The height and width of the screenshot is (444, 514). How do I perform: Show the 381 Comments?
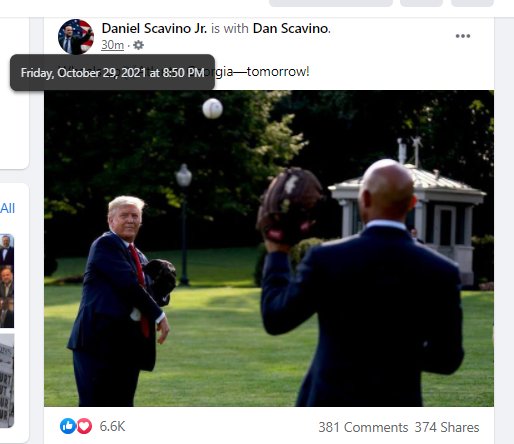tap(363, 427)
